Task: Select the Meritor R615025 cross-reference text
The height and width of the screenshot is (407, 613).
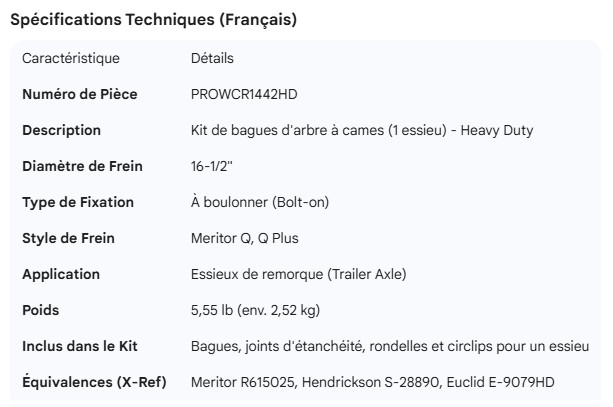Action: (241, 382)
